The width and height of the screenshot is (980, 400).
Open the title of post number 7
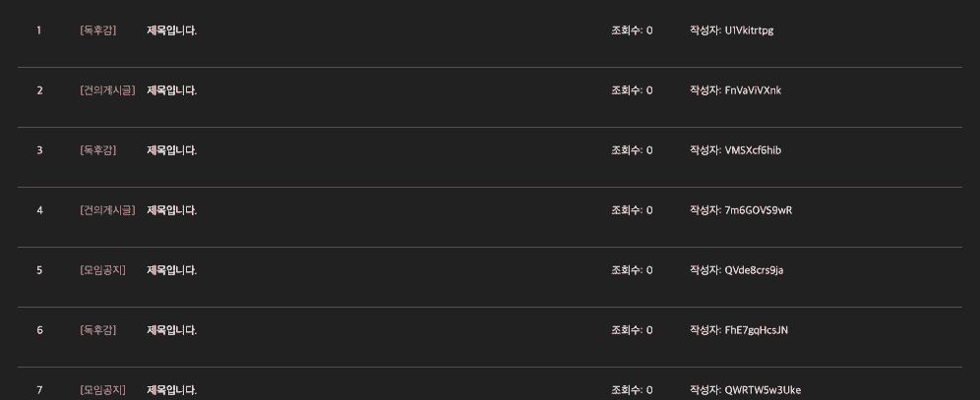171,390
